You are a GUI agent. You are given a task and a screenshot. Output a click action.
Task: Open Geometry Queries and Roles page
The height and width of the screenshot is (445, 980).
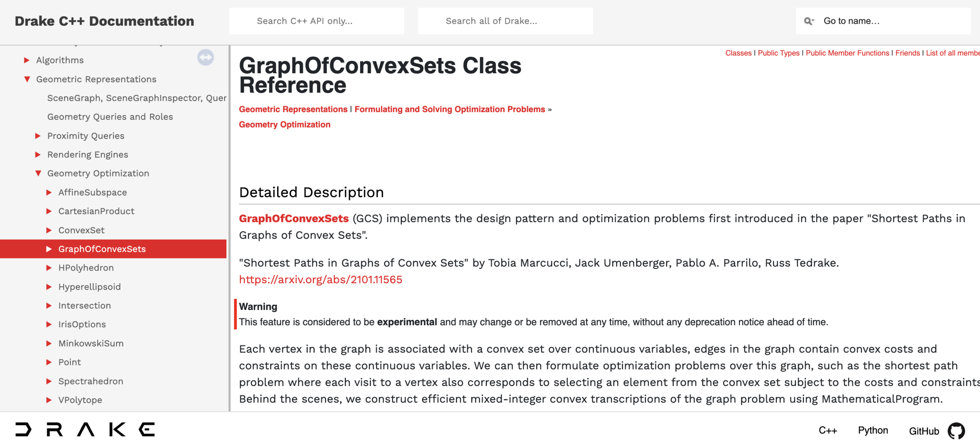tap(110, 117)
